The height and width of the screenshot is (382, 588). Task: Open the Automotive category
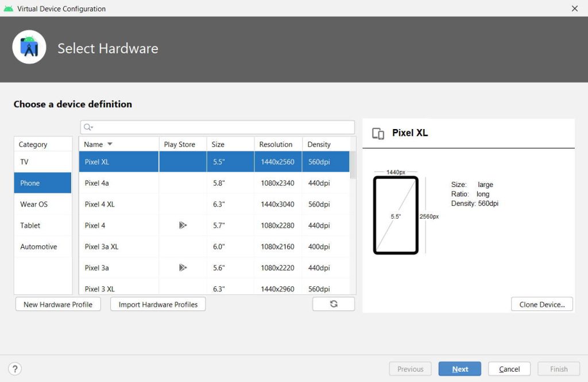(x=38, y=247)
